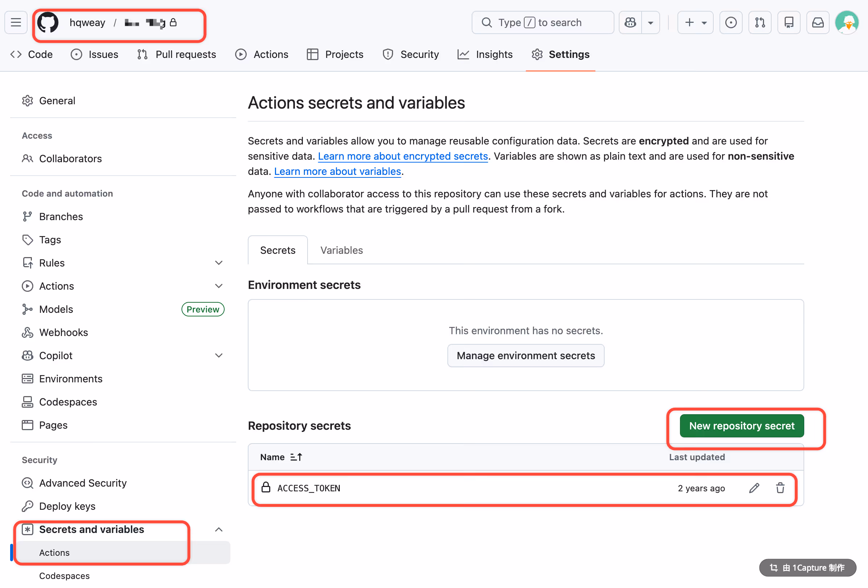The width and height of the screenshot is (868, 588).
Task: Delete ACCESS_TOKEN using the trash icon
Action: pos(780,488)
